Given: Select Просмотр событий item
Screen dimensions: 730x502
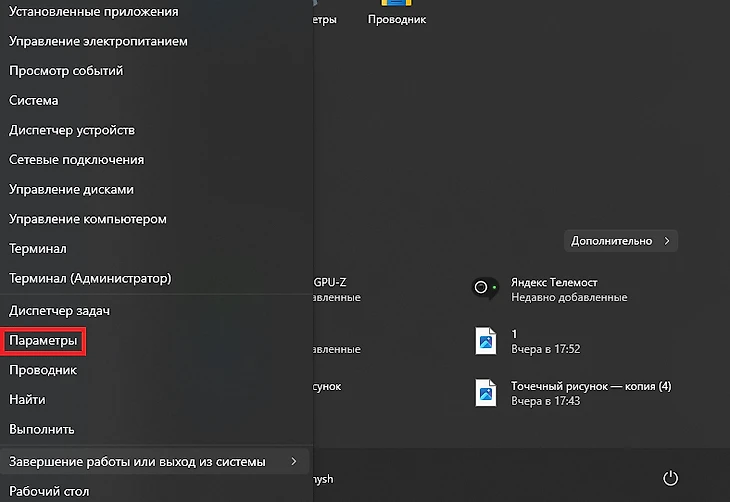Looking at the screenshot, I should pyautogui.click(x=66, y=71).
